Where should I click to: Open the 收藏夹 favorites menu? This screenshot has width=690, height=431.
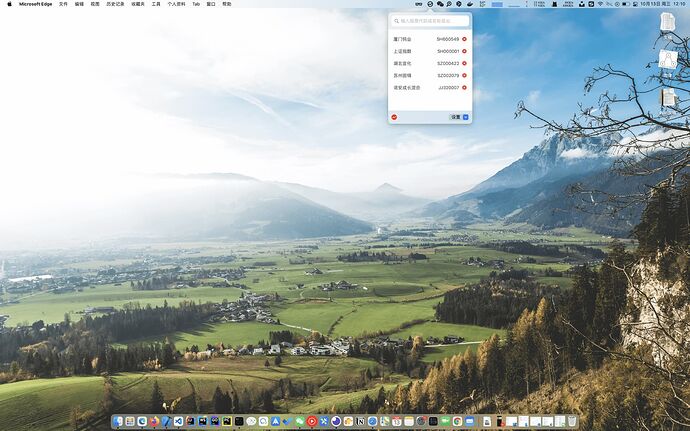[138, 4]
